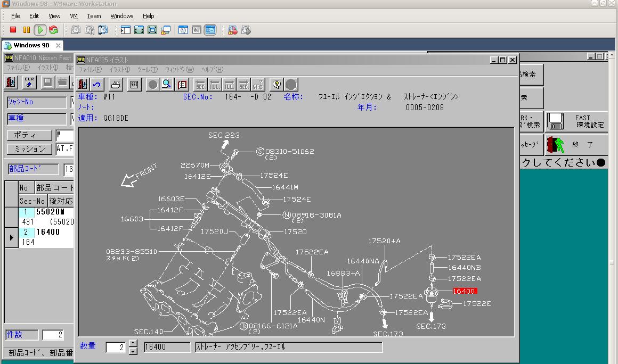
Task: Click the 数量 quantity input field
Action: (117, 348)
